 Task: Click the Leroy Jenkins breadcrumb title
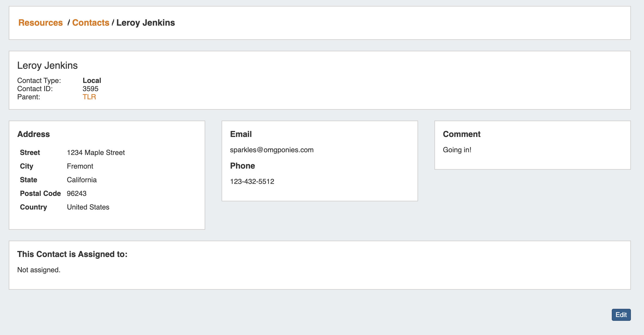click(x=145, y=23)
